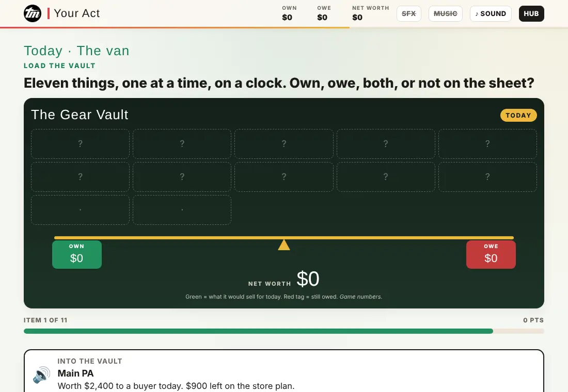Click the yellow balance triangle pivot
This screenshot has height=392, width=568.
point(284,244)
